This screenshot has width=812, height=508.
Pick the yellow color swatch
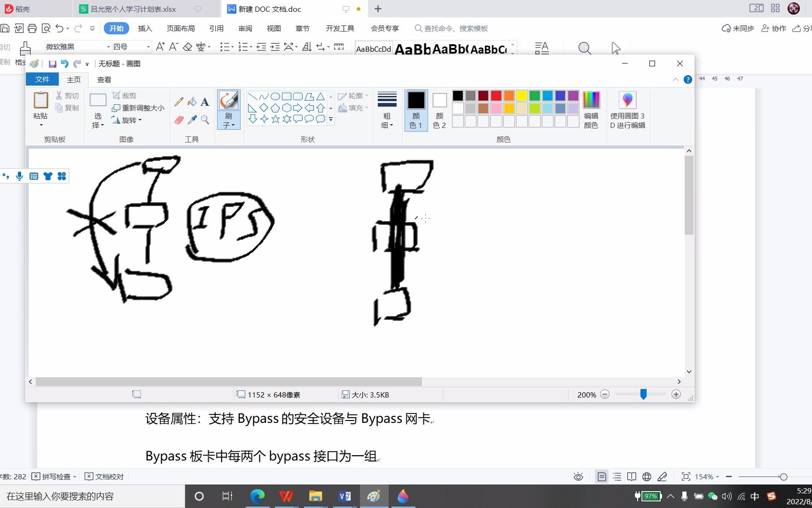click(x=522, y=96)
